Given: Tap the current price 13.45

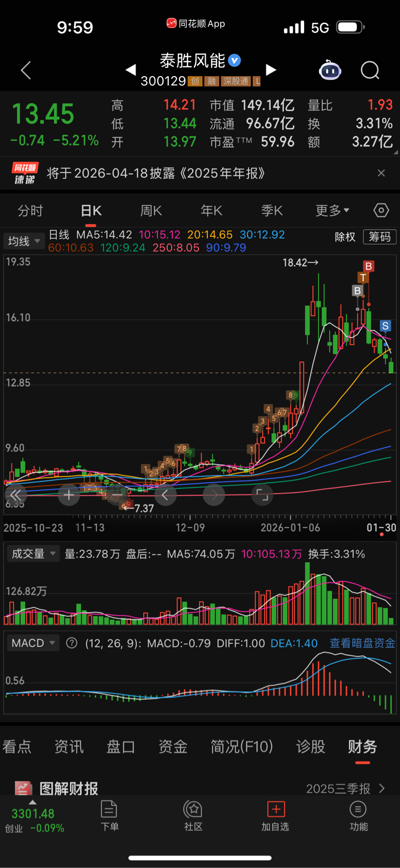Looking at the screenshot, I should coord(43,114).
